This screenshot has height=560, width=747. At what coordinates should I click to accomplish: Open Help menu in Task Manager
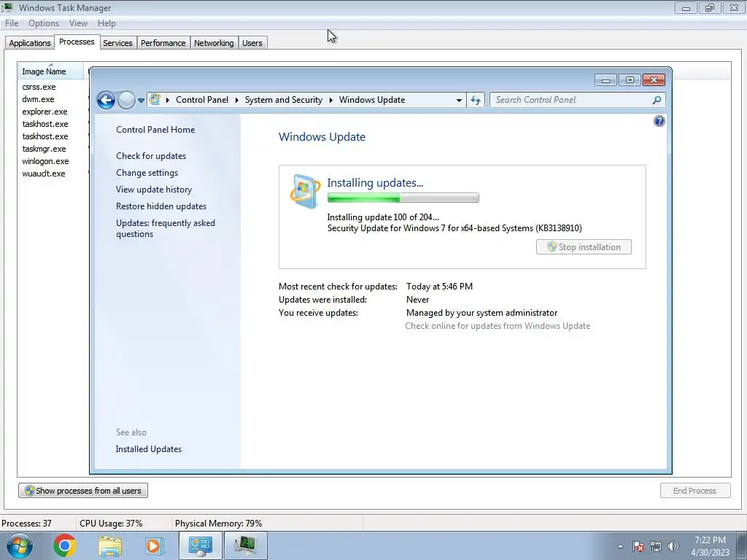[107, 23]
